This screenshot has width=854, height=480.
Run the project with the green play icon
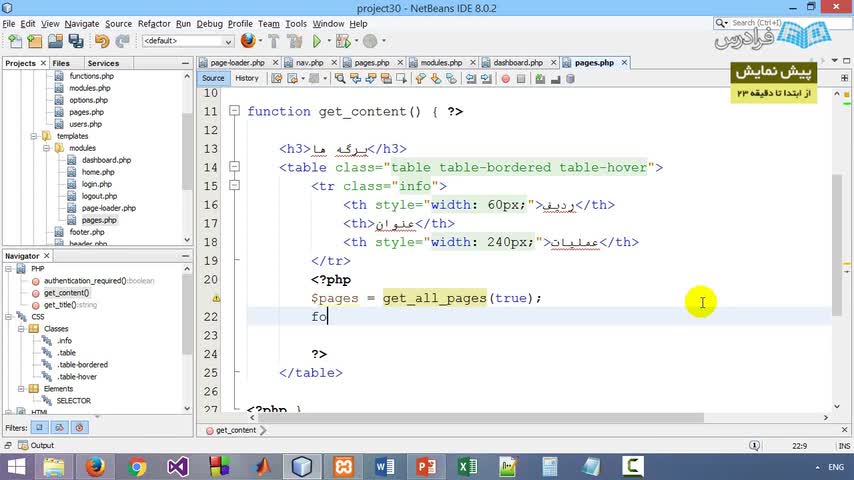tap(317, 41)
